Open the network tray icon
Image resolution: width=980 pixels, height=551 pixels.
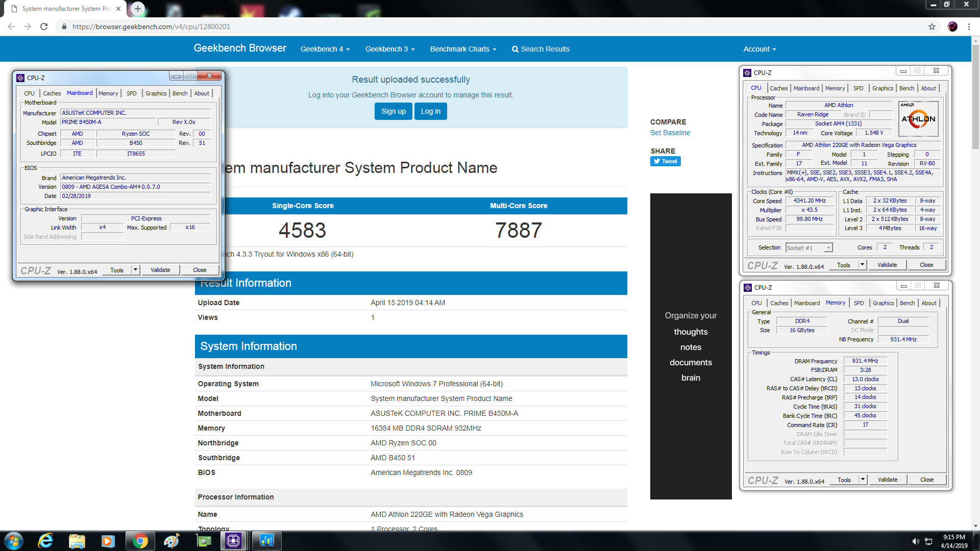coord(929,541)
